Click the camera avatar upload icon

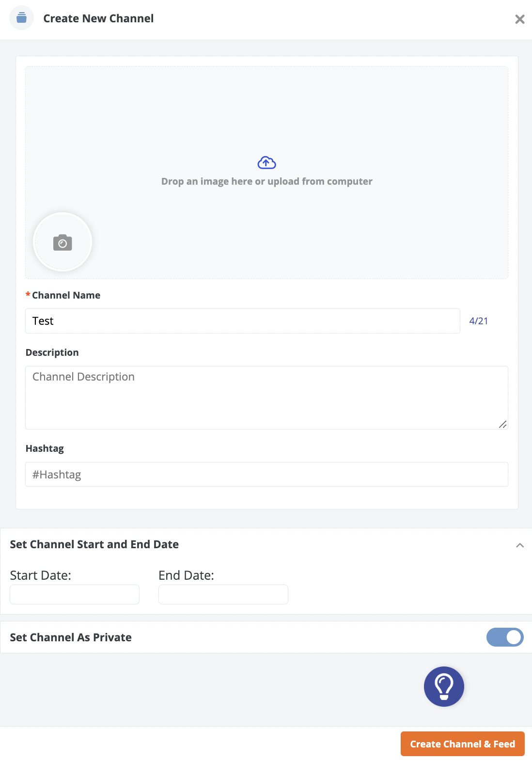pyautogui.click(x=63, y=242)
